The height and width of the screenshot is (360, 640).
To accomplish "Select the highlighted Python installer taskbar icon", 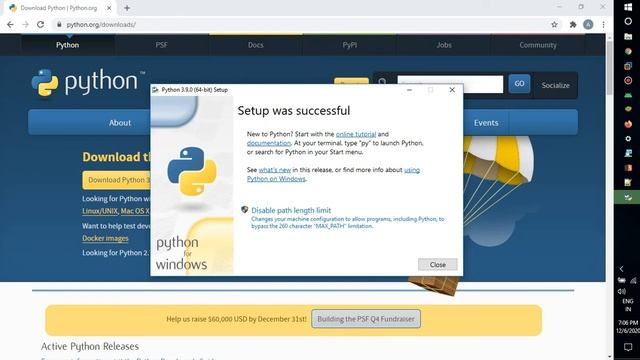I will 628,197.
